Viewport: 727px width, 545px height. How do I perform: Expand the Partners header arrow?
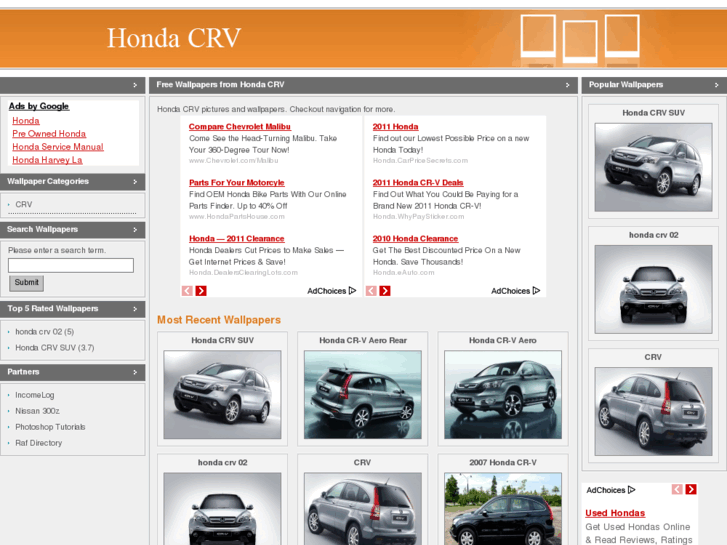(135, 372)
